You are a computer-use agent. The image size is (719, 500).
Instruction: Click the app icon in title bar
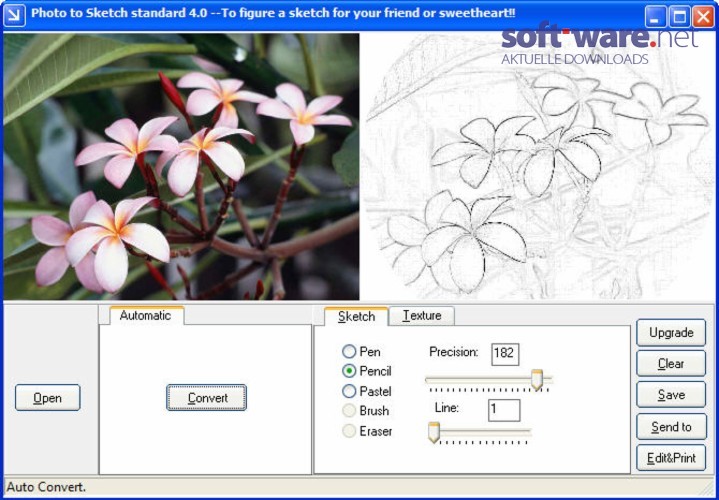coord(14,17)
